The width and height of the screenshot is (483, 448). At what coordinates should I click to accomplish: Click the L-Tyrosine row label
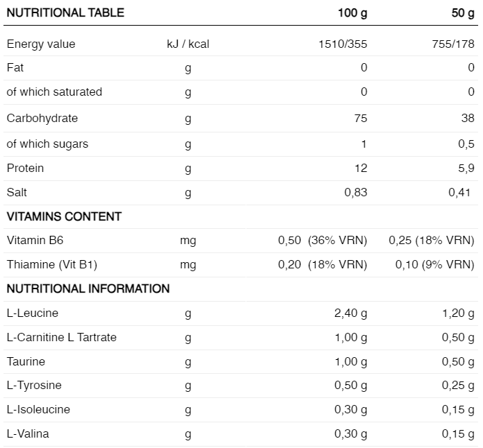click(x=34, y=385)
